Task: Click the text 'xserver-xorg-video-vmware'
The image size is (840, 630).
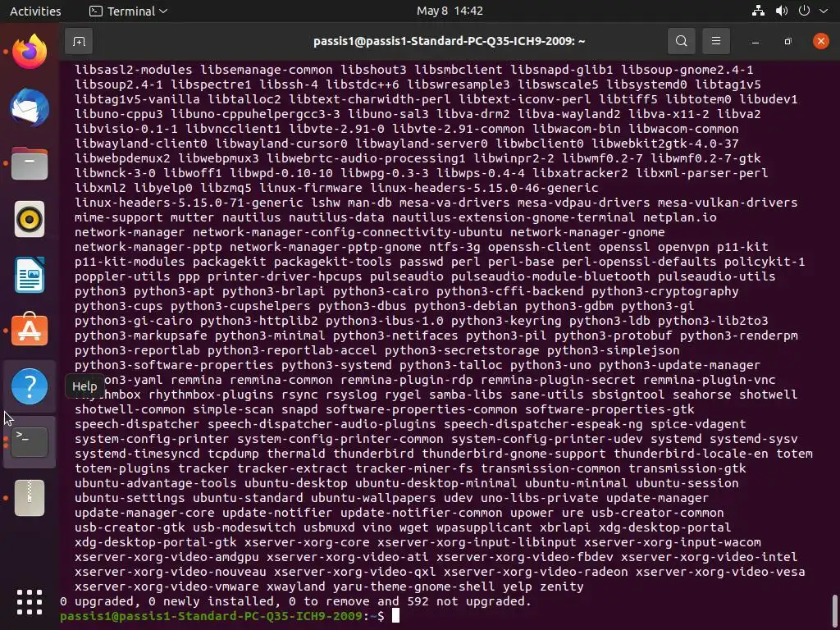Action: [x=167, y=587]
